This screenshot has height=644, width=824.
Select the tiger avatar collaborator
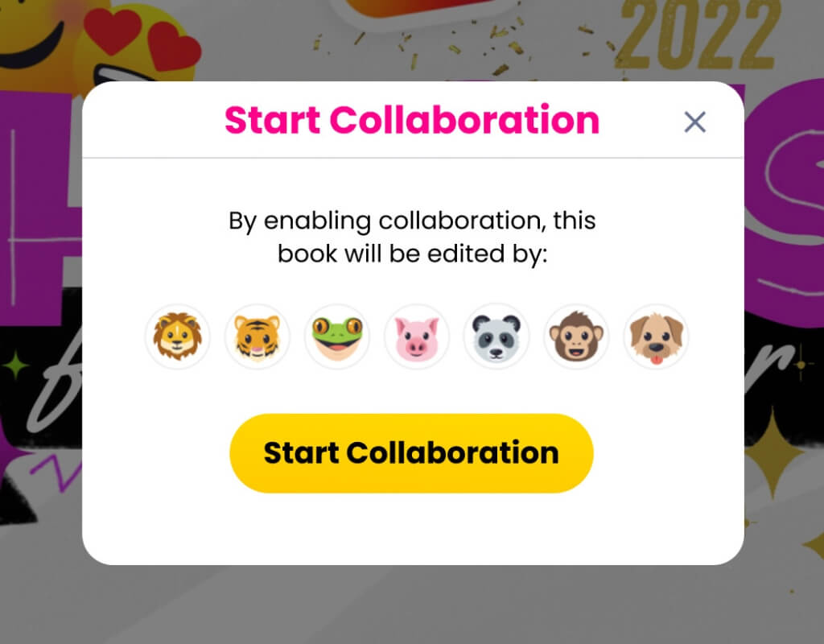[257, 336]
